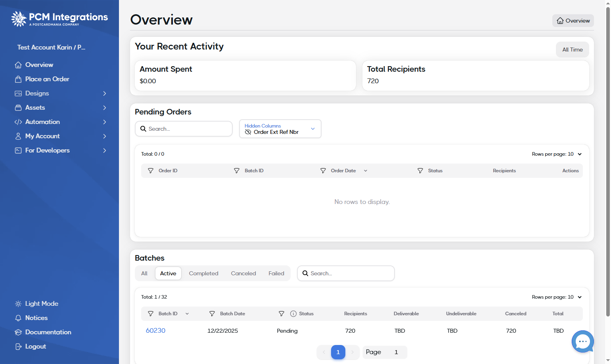This screenshot has width=611, height=364.
Task: Click the Pending Orders search field
Action: [184, 129]
